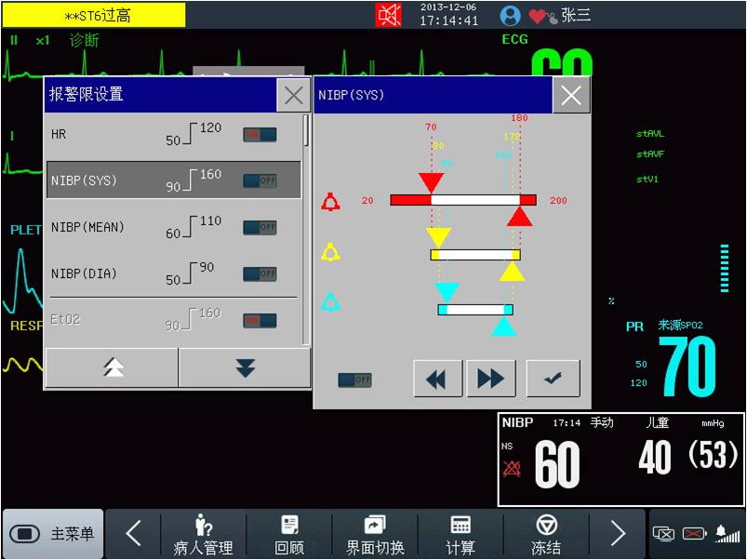Open the 计算 calculator function
Image resolution: width=747 pixels, height=560 pixels.
pos(460,535)
